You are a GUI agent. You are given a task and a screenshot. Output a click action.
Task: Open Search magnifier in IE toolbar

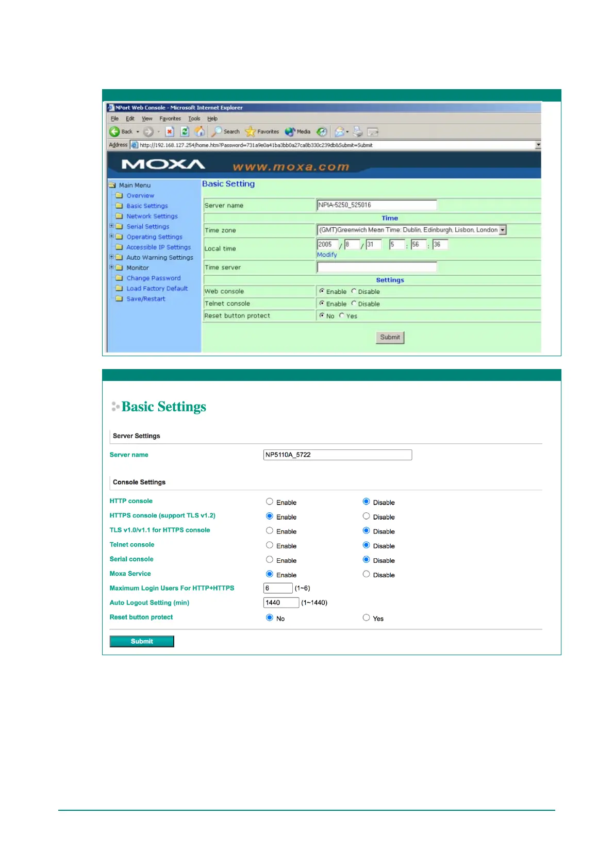[x=217, y=132]
